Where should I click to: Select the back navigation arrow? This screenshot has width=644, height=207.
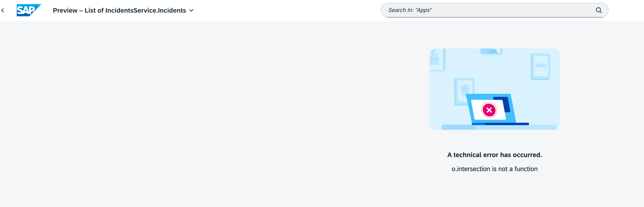[3, 10]
